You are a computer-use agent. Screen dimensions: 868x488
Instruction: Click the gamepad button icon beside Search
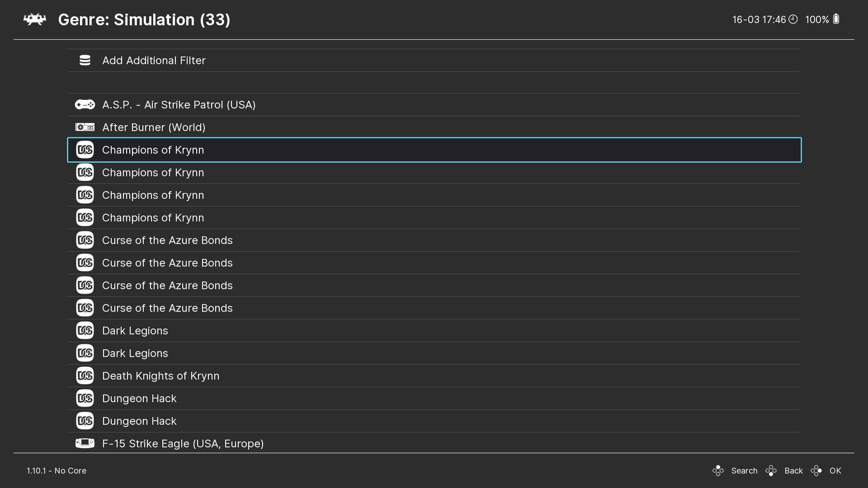(718, 471)
